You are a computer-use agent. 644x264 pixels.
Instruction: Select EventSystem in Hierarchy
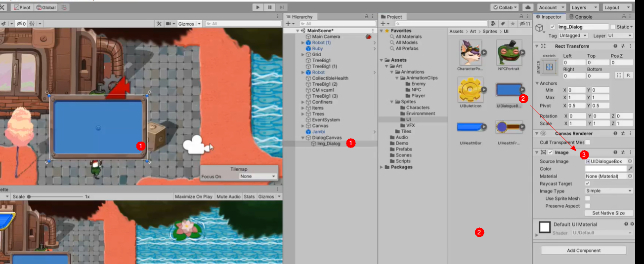click(x=326, y=120)
